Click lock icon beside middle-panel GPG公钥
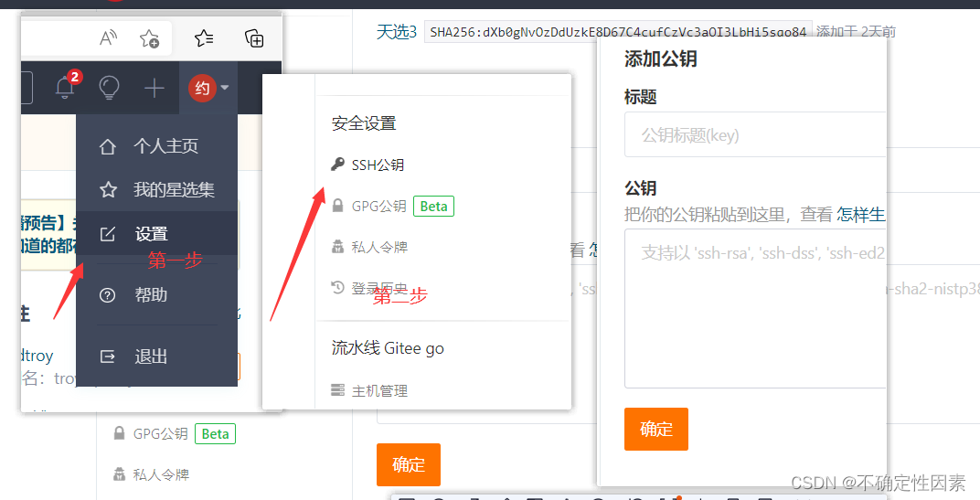This screenshot has width=980, height=500. (x=337, y=206)
